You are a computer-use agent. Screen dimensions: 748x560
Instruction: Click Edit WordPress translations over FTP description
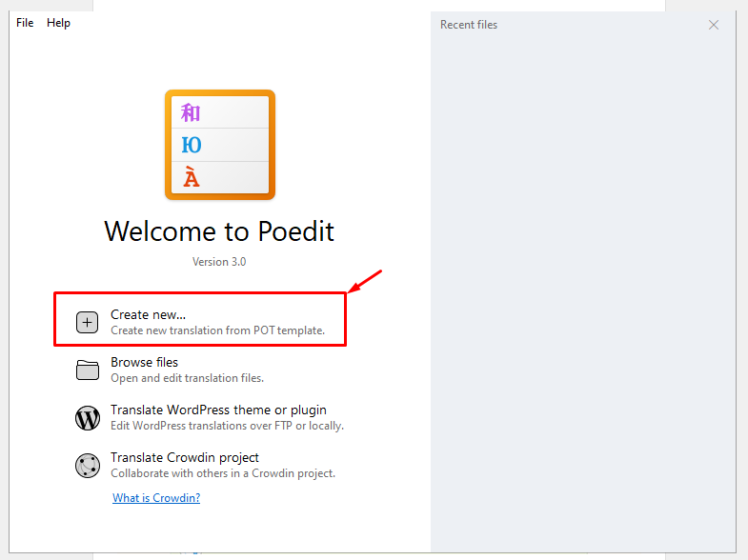[x=227, y=426]
